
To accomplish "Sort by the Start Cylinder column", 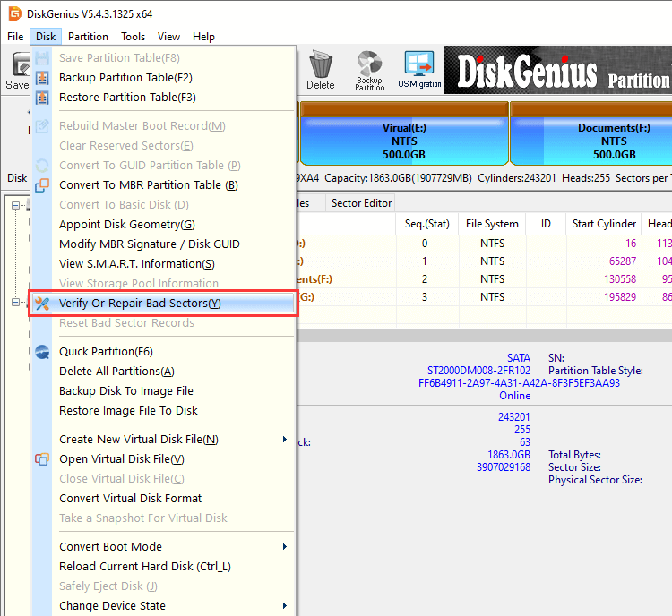I will click(x=604, y=224).
